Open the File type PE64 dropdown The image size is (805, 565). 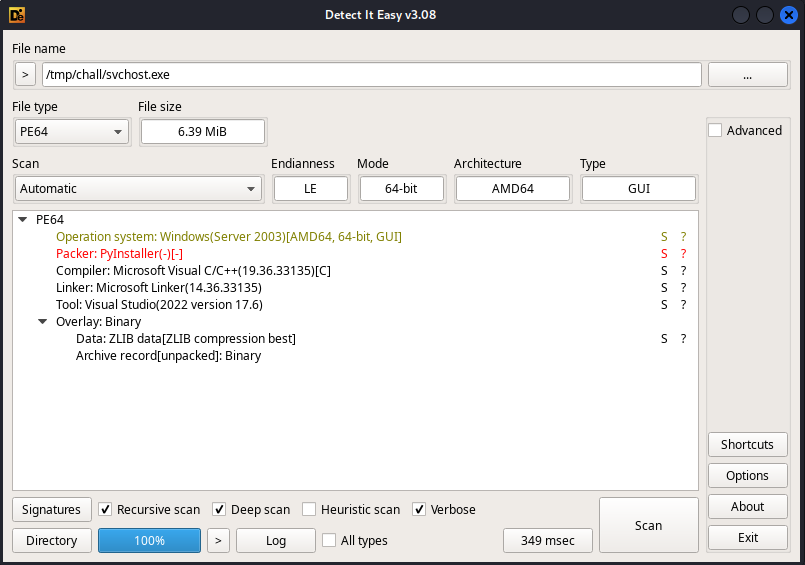coord(72,131)
